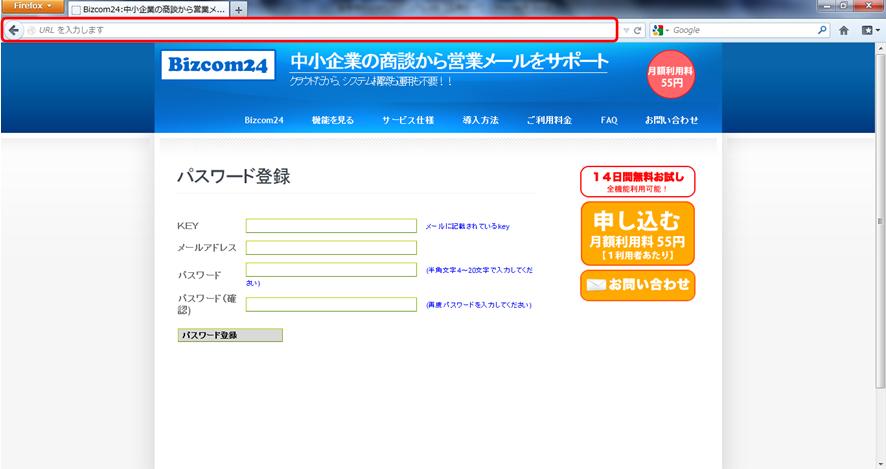
Task: Click the Bizcom24 logo in header
Action: coord(217,65)
